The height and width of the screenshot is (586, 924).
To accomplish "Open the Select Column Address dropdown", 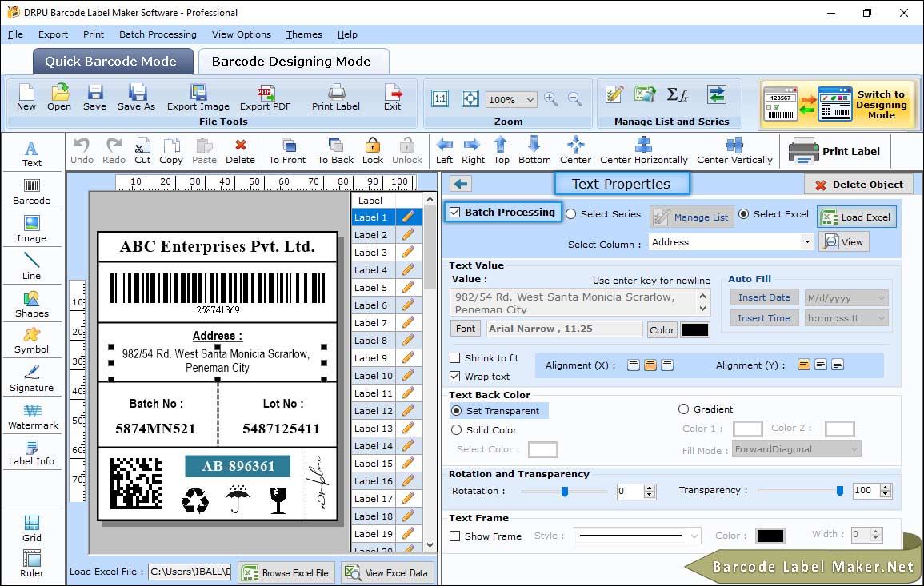I will coord(731,242).
